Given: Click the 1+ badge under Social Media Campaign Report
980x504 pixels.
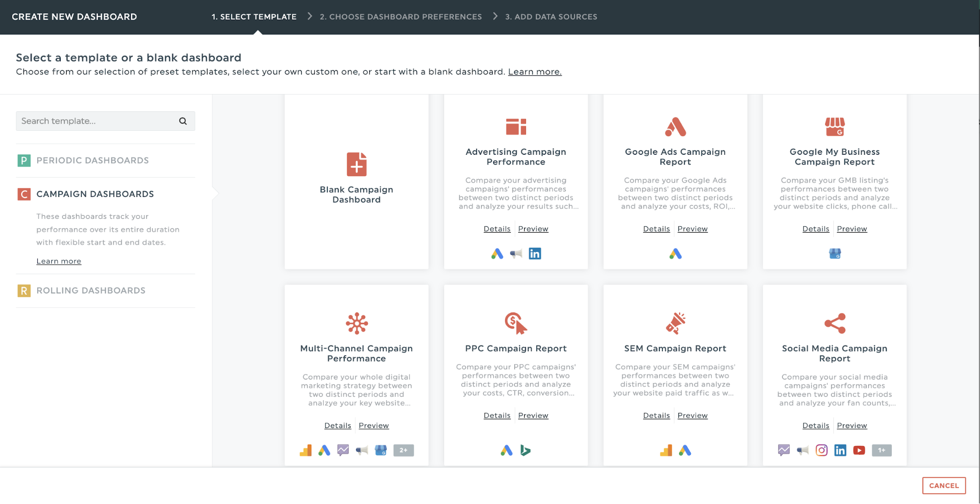Looking at the screenshot, I should (881, 450).
